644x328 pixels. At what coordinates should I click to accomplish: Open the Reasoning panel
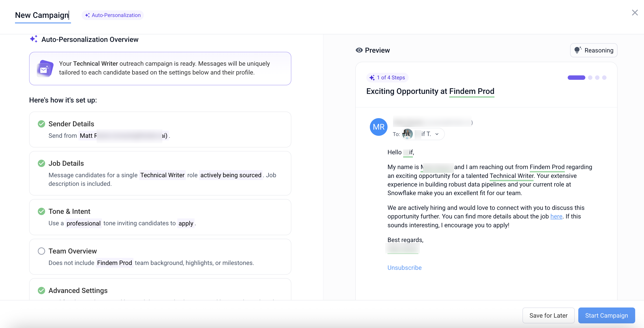(x=594, y=50)
